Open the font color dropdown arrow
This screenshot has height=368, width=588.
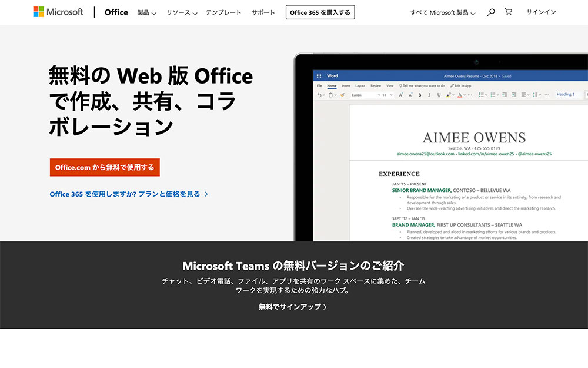point(465,95)
